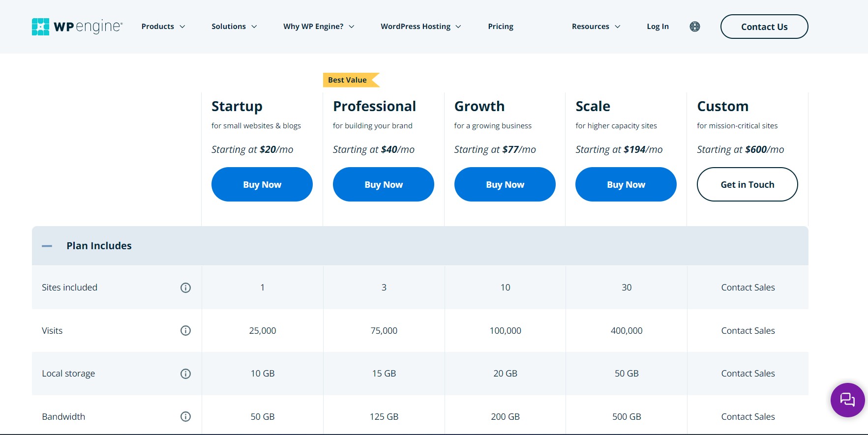Viewport: 868px width, 435px height.
Task: Click 'for a growing business' text
Action: click(x=493, y=126)
